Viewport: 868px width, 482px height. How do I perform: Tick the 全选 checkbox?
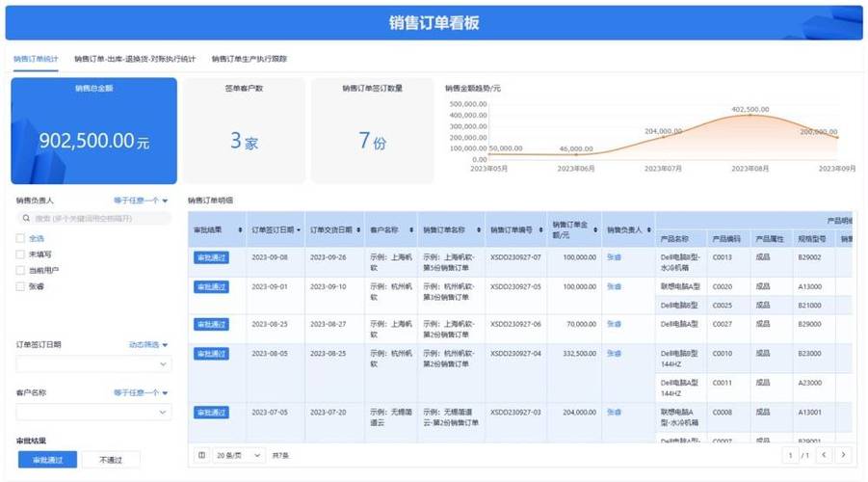click(x=20, y=238)
